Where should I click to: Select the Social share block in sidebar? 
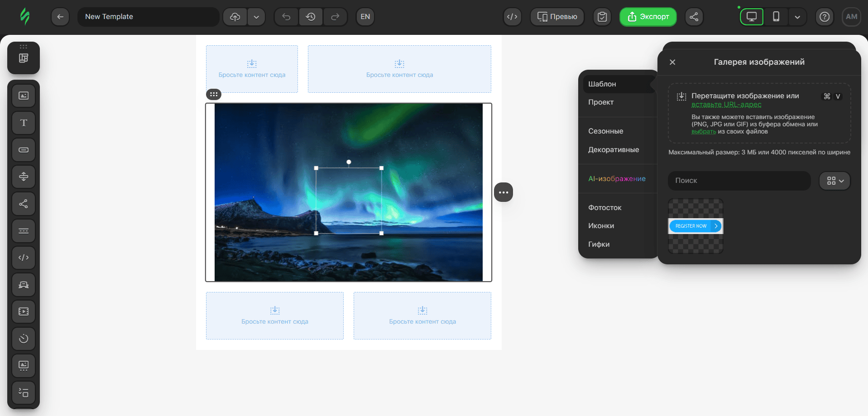pos(24,204)
